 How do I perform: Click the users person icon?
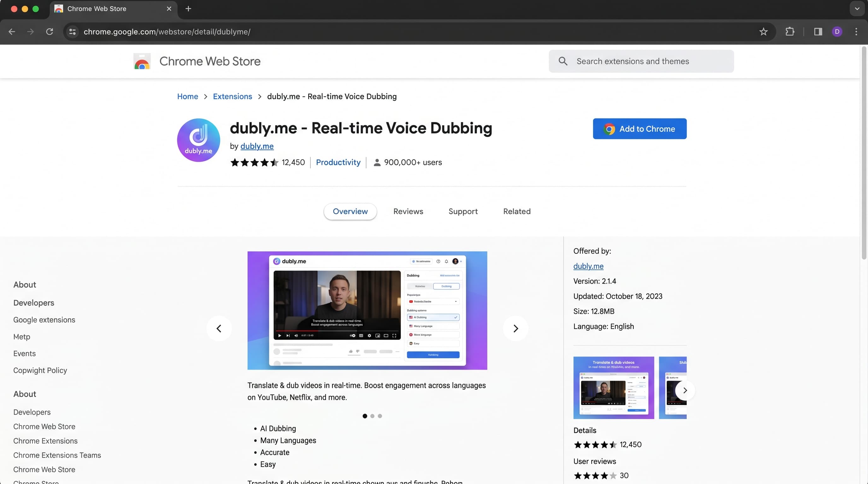pos(377,163)
